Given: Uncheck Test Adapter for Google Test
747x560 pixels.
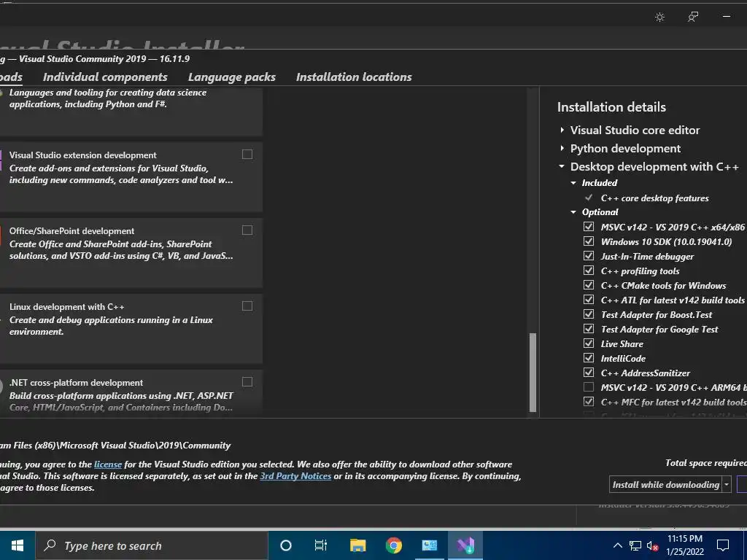Looking at the screenshot, I should click(589, 329).
